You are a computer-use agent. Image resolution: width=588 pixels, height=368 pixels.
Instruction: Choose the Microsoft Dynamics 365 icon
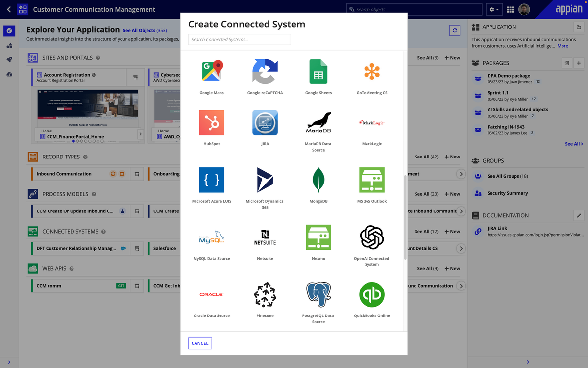(x=265, y=180)
